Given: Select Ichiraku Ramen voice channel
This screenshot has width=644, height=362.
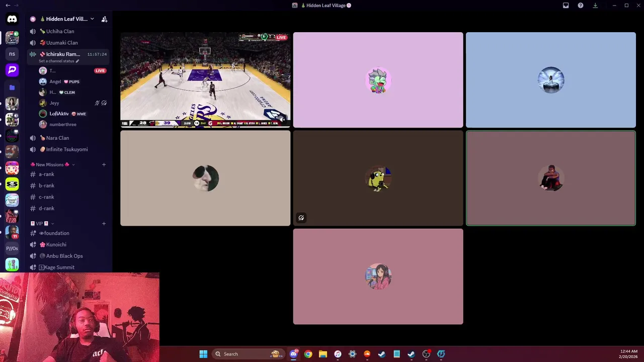Looking at the screenshot, I should pos(67,54).
